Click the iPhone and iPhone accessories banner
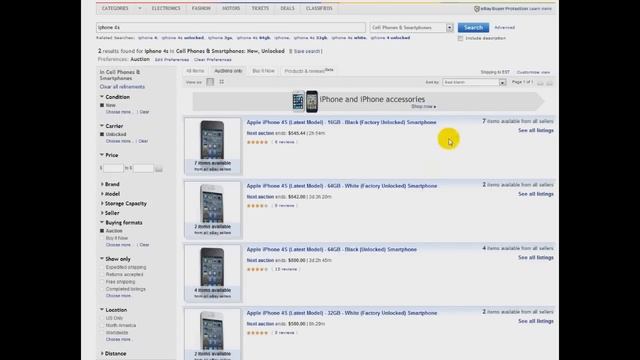The image size is (640, 360). tap(368, 101)
